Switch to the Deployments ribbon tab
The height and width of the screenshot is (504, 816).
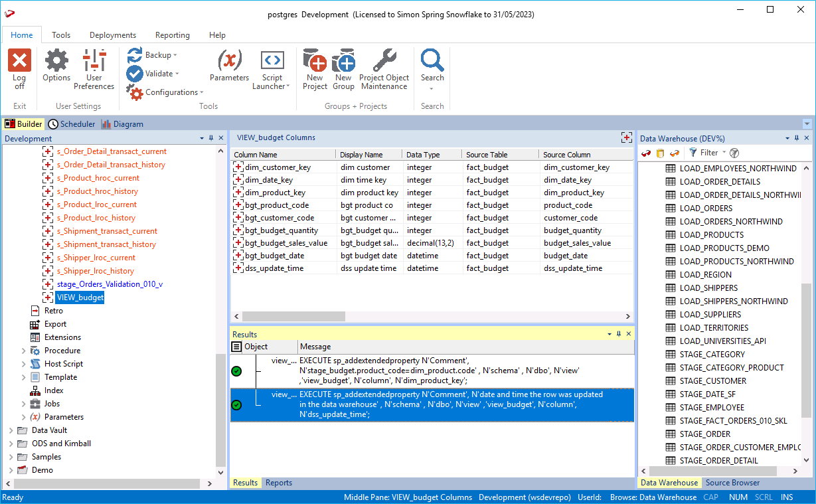(113, 35)
